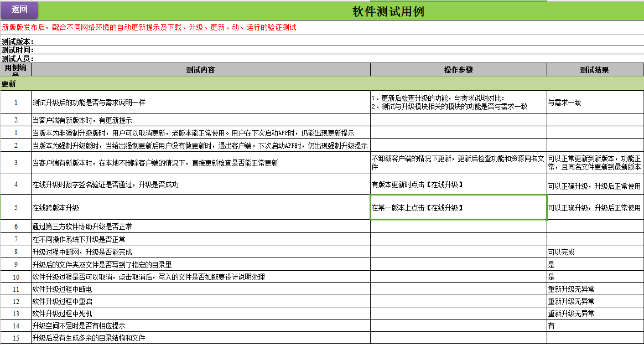Click the 测试版本 label row

[322, 41]
